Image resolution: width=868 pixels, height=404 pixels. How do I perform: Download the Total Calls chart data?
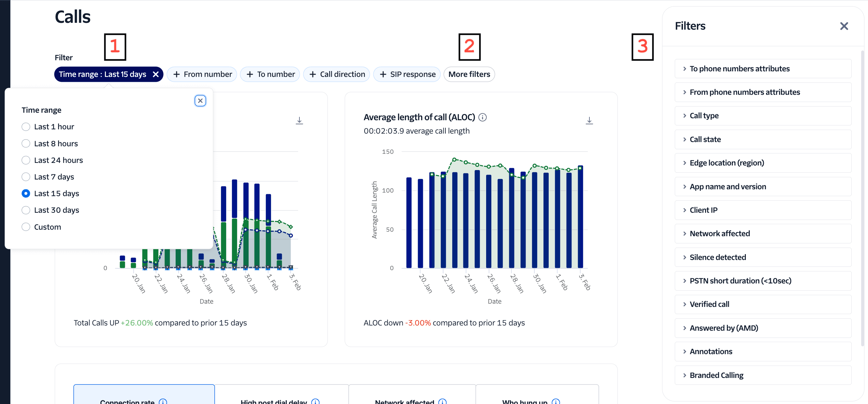coord(299,120)
